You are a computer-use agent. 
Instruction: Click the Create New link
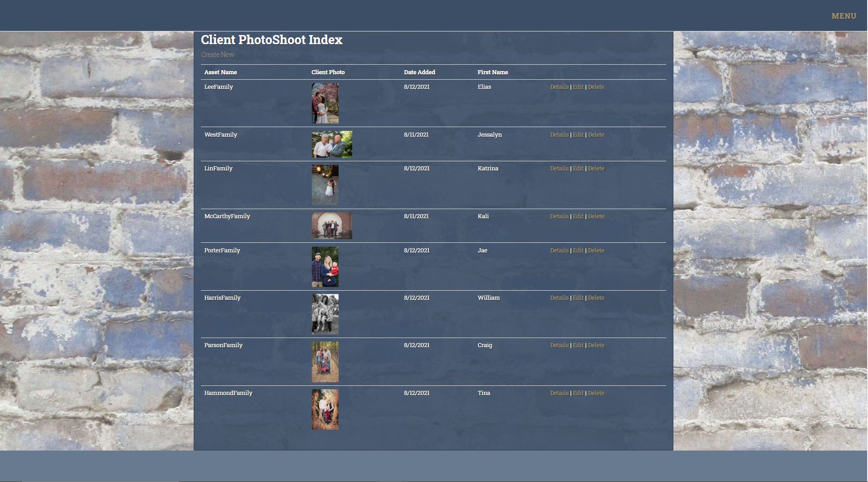[217, 55]
